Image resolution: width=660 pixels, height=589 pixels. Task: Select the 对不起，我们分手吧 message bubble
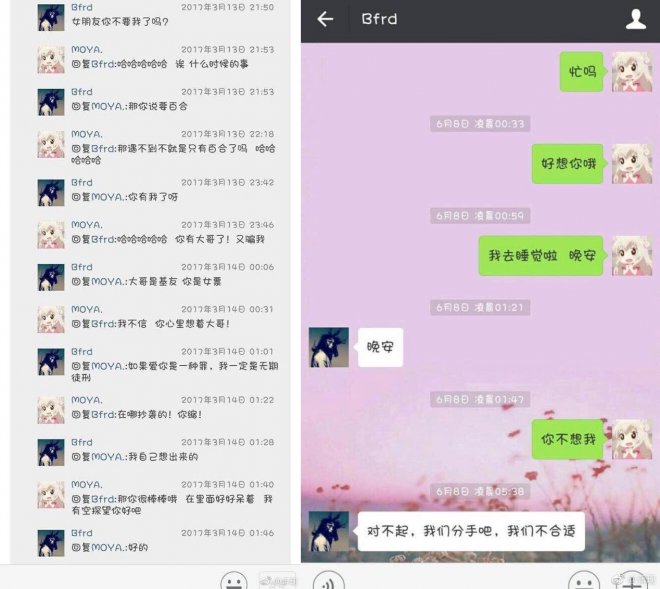[x=471, y=531]
